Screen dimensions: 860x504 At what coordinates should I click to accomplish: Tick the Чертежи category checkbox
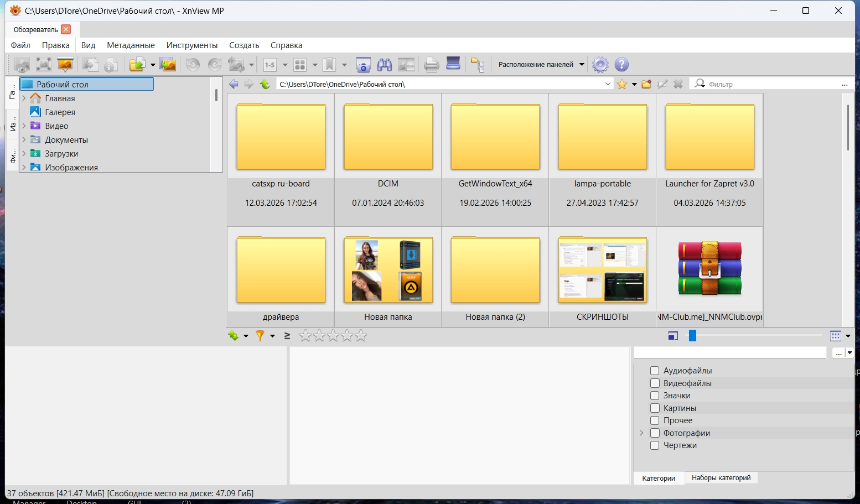(x=655, y=445)
